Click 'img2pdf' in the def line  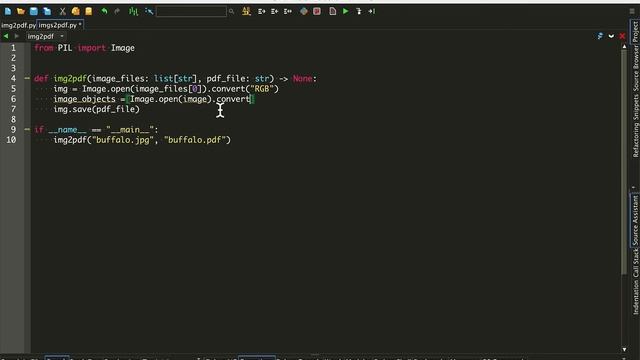[70, 78]
